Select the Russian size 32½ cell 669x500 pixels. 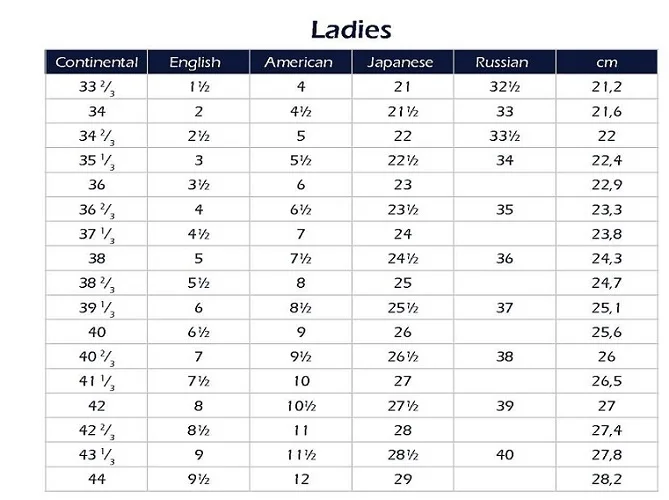504,87
